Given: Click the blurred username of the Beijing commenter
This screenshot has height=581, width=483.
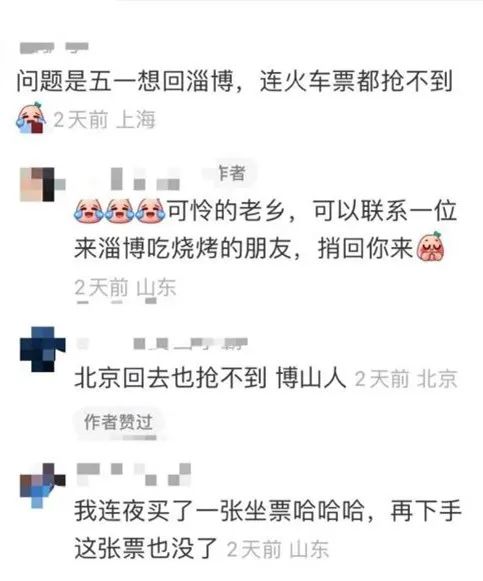Looking at the screenshot, I should (162, 343).
